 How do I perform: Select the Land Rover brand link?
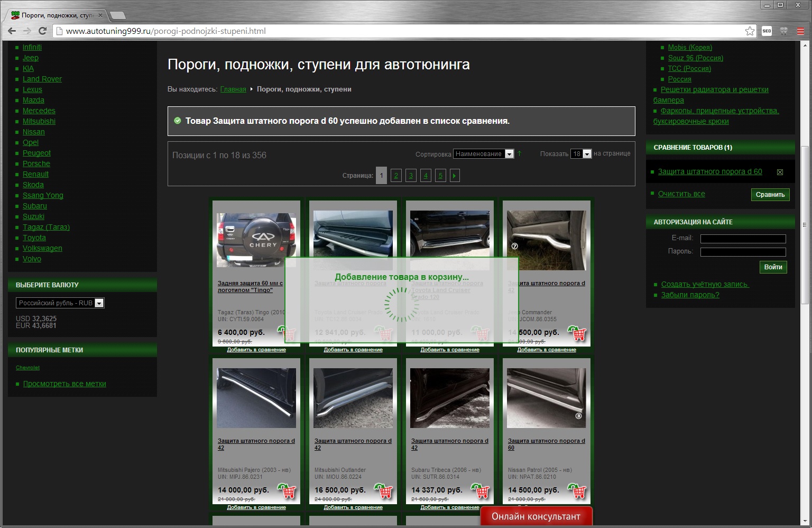click(x=42, y=79)
